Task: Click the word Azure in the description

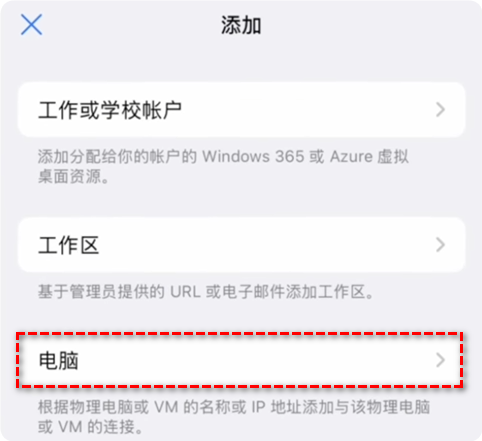Action: click(x=351, y=156)
